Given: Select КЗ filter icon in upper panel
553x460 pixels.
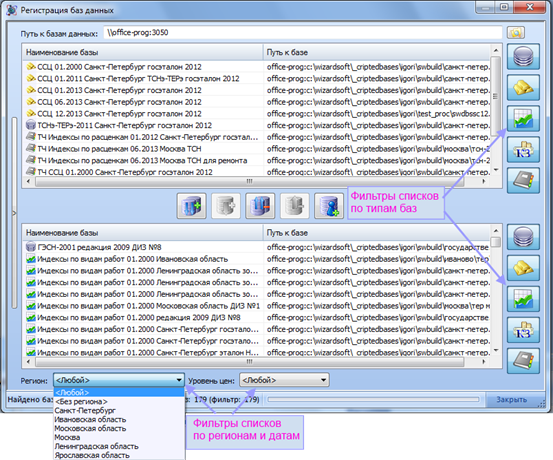Looking at the screenshot, I should 523,150.
